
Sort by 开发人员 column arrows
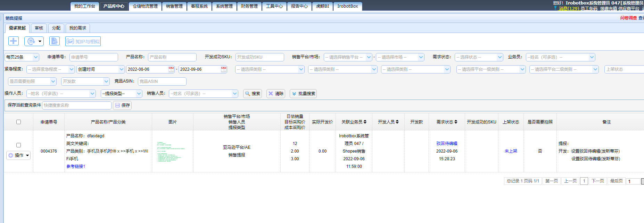pos(397,122)
